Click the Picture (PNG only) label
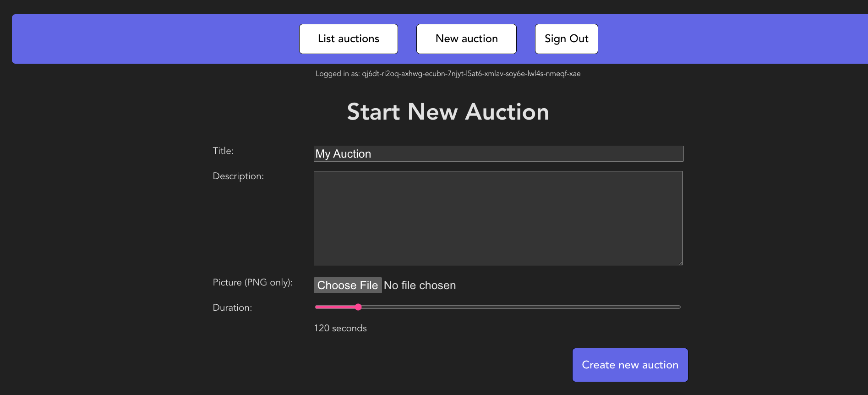 252,282
